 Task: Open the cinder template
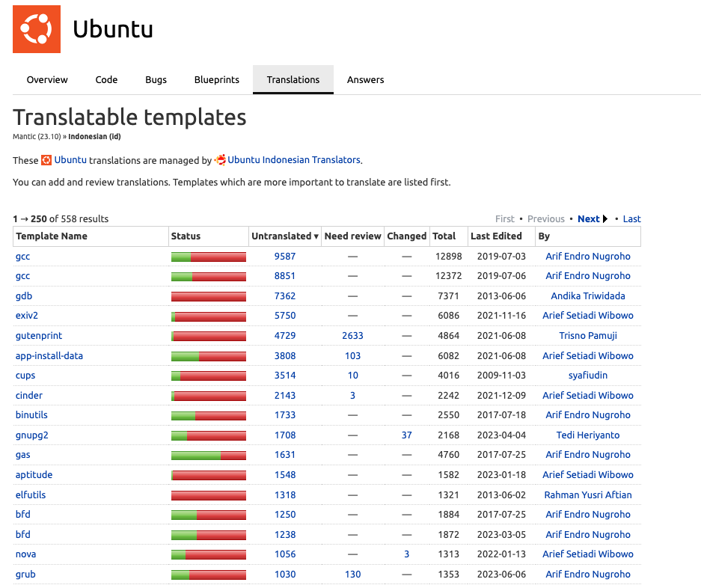coord(29,395)
